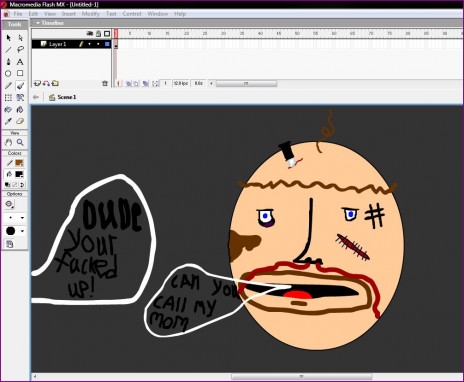
Task: Select the Line tool
Action: coord(9,50)
